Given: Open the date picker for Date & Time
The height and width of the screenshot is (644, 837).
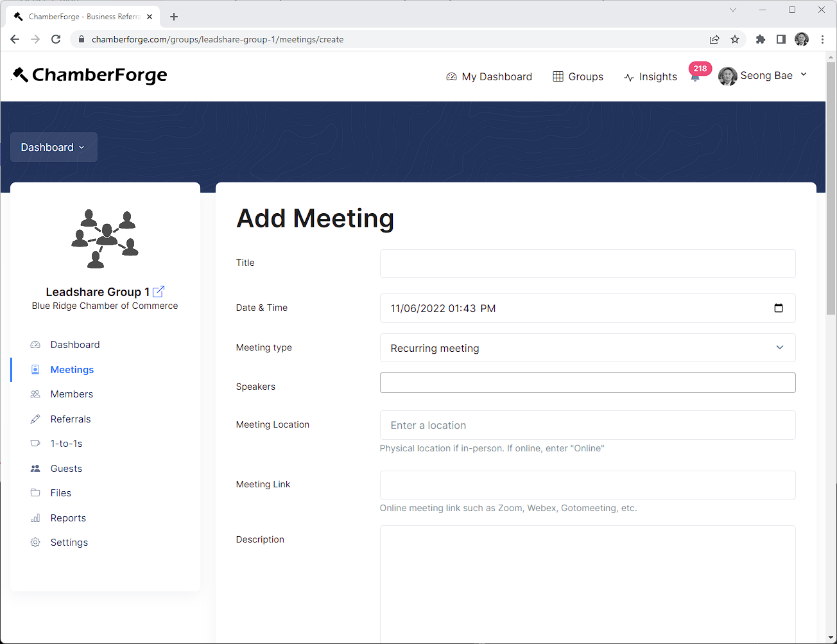Looking at the screenshot, I should (779, 308).
